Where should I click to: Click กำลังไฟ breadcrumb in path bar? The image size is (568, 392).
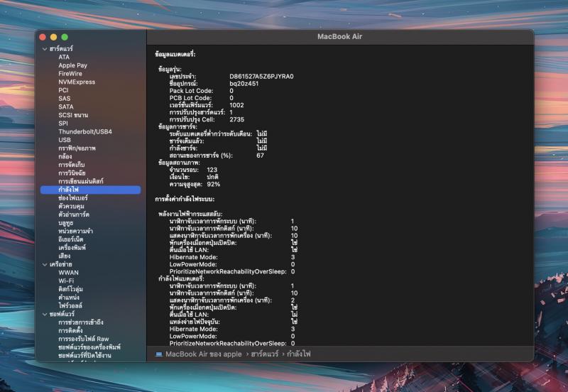[x=299, y=354]
